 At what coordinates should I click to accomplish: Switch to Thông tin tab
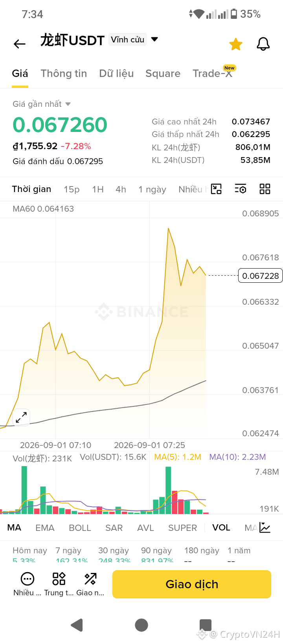pyautogui.click(x=64, y=73)
